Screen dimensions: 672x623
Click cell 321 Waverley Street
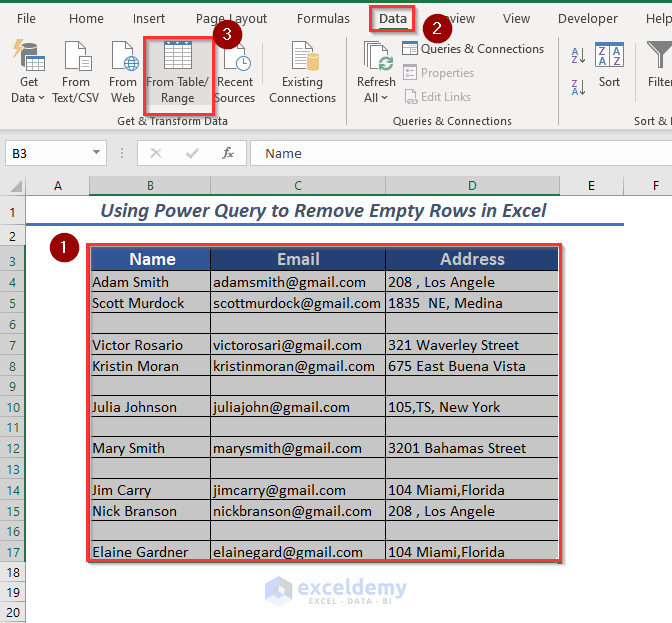(472, 345)
